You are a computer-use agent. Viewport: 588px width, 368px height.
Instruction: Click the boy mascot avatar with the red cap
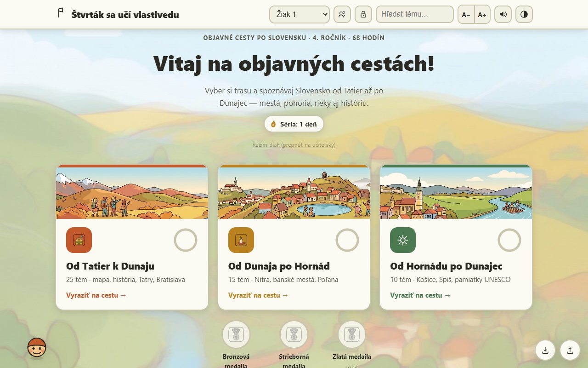pyautogui.click(x=37, y=348)
